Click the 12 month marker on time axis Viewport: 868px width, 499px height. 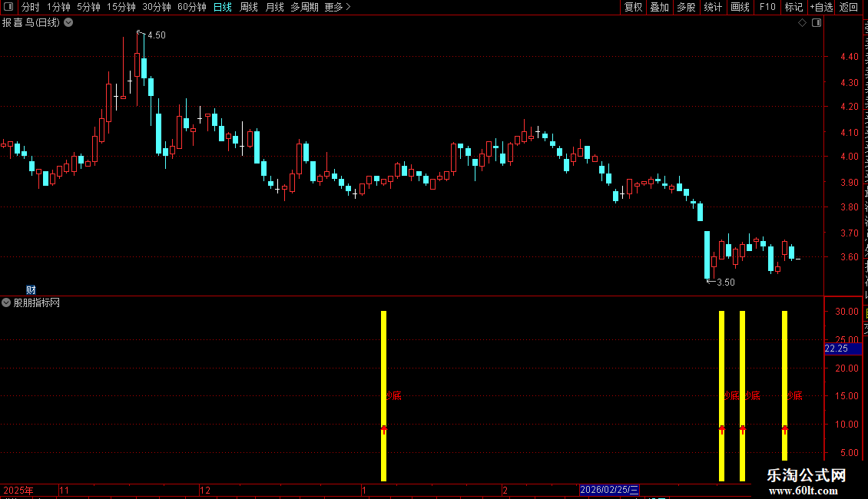205,490
